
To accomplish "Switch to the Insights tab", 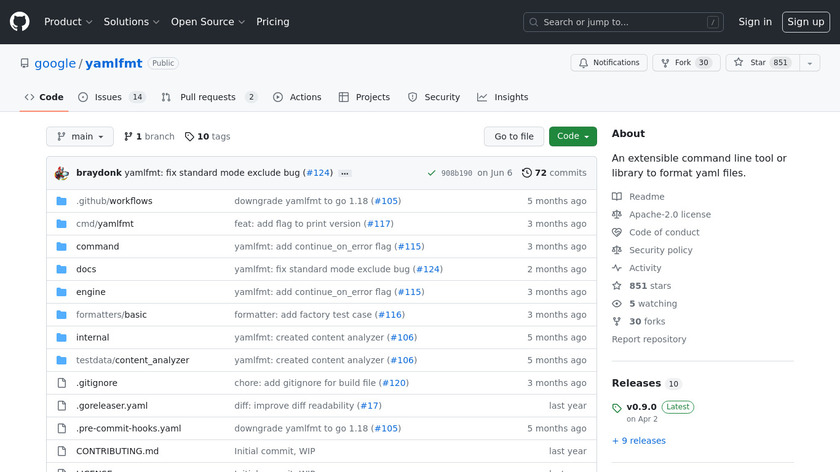I will (x=502, y=97).
